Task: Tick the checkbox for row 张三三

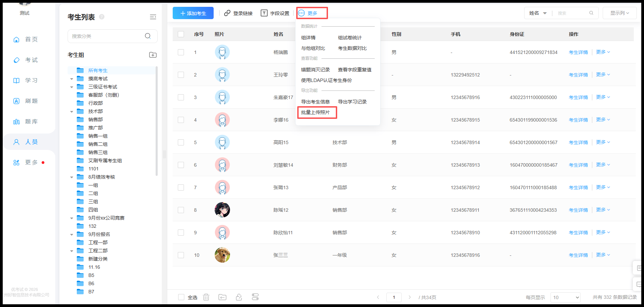Action: click(181, 255)
